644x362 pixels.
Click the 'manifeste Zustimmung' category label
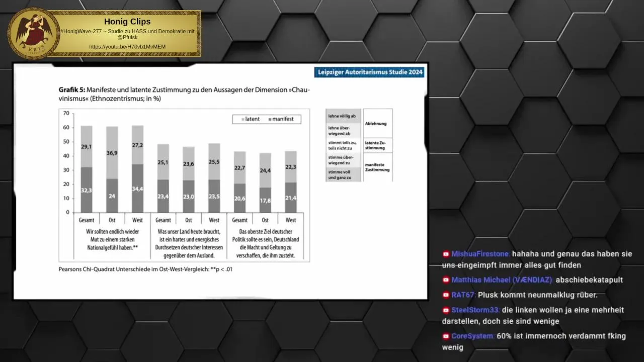377,167
